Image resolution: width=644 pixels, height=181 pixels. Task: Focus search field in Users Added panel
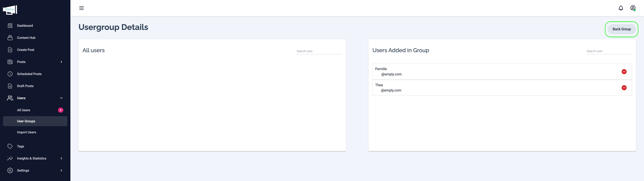[x=609, y=51]
